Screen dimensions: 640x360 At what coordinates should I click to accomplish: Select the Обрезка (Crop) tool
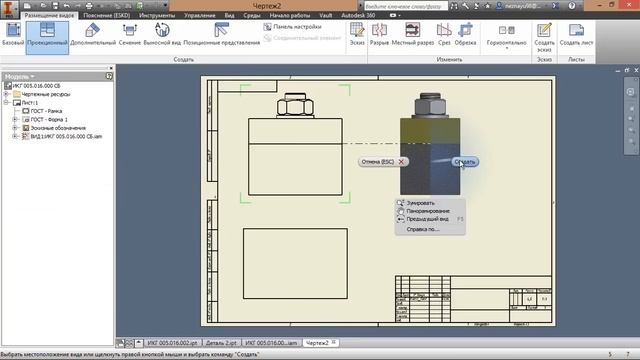click(466, 34)
